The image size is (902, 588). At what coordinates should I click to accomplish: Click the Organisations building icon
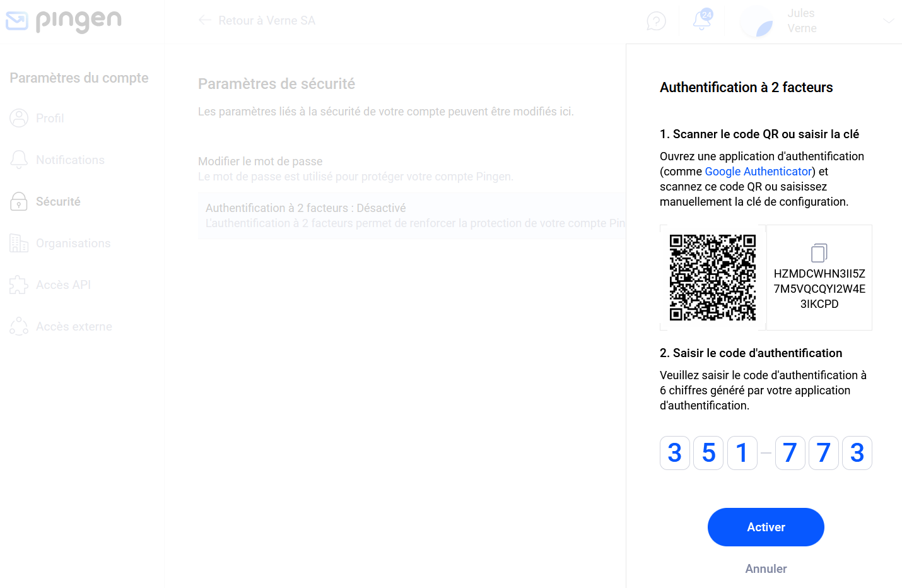click(x=19, y=243)
